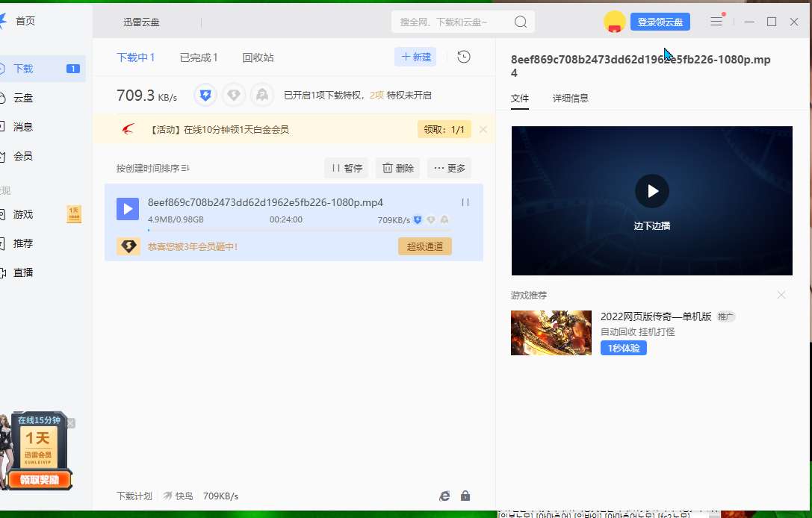
Task: Select the 文件 tab in the details panel
Action: point(520,99)
